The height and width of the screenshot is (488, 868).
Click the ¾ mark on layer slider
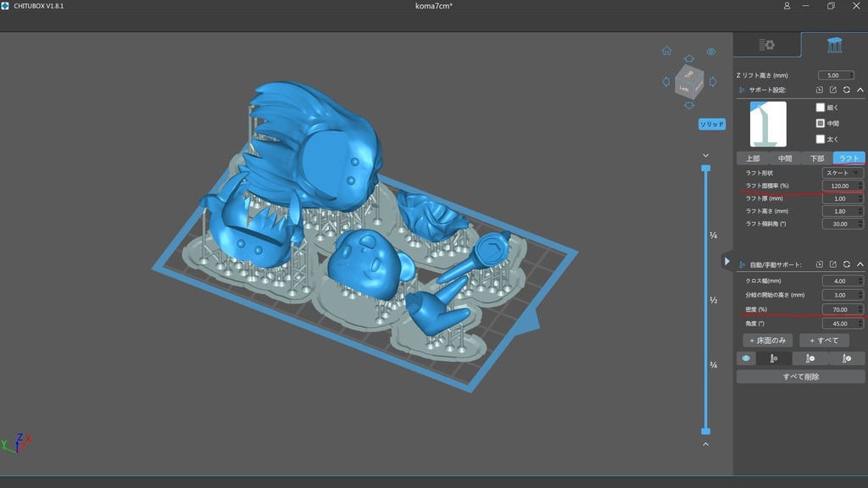[714, 365]
